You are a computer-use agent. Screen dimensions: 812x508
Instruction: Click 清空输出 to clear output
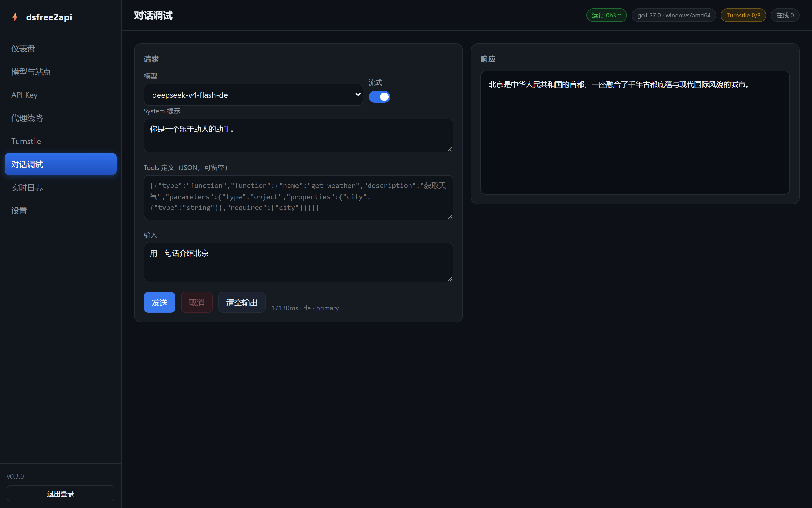point(242,302)
